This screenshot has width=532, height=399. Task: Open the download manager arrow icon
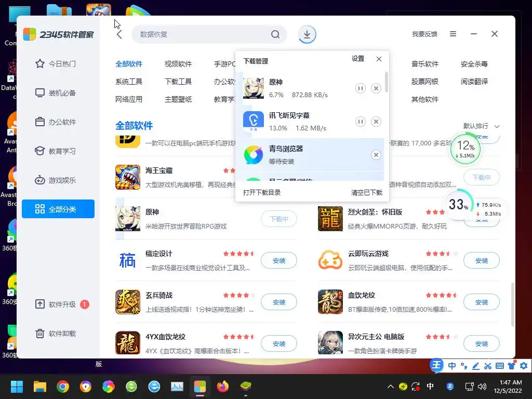tap(307, 34)
